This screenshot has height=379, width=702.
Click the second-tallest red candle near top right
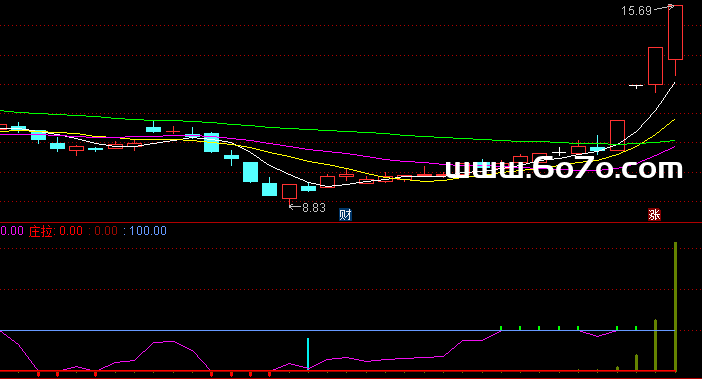[x=655, y=66]
